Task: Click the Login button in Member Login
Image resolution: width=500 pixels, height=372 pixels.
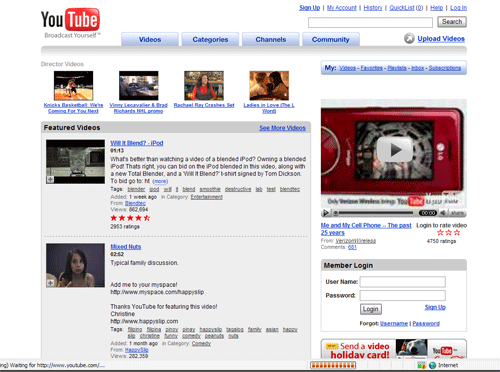Action: click(x=371, y=309)
